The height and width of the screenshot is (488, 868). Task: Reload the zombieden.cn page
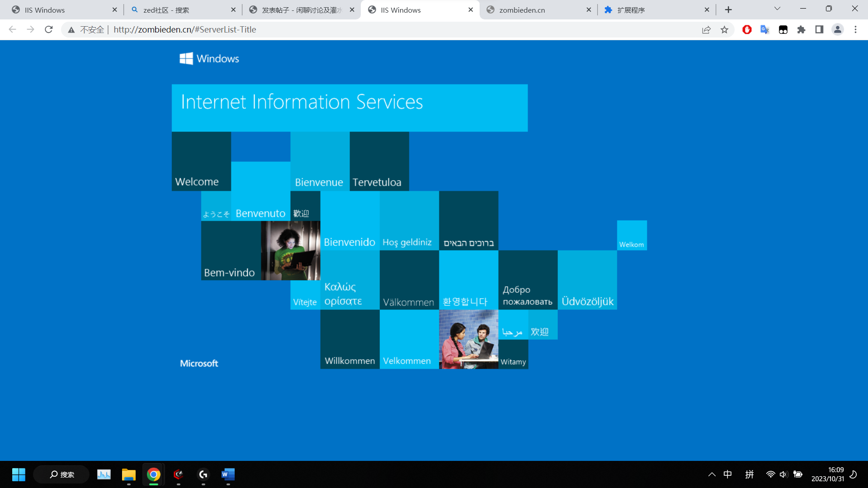pyautogui.click(x=49, y=29)
